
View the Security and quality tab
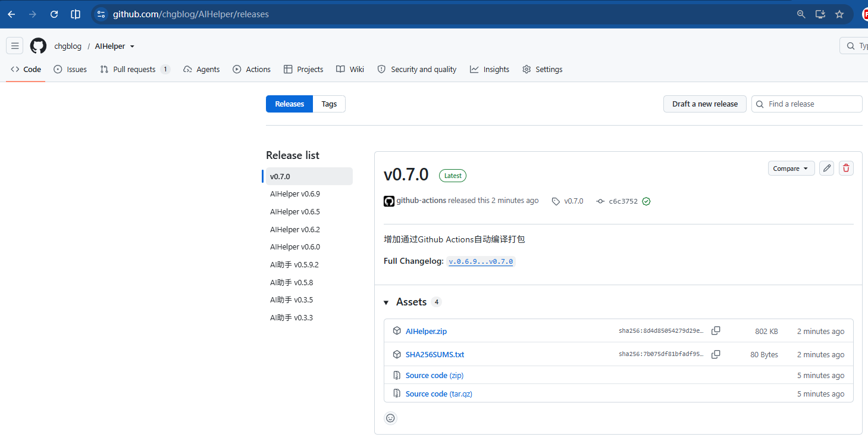[x=417, y=70]
